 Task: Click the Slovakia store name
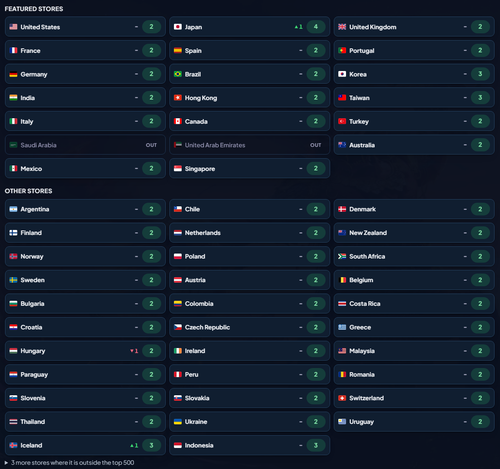click(197, 398)
